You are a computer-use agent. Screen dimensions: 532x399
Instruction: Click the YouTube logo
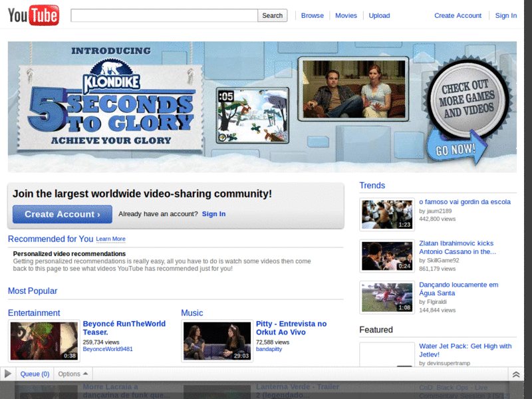click(33, 15)
